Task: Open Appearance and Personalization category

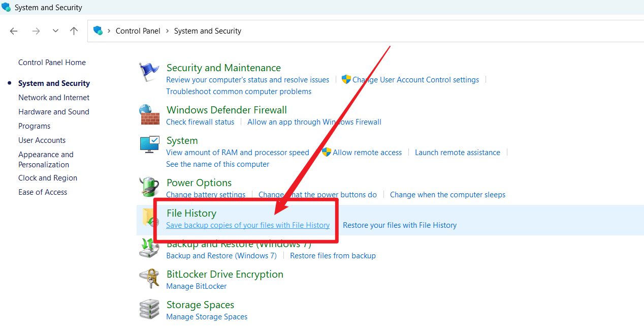Action: pos(46,160)
